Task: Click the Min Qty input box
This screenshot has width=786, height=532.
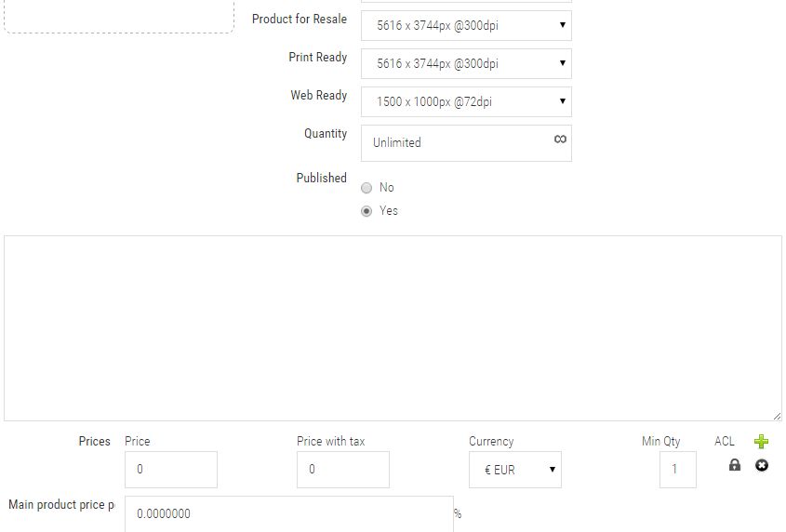Action: pyautogui.click(x=677, y=470)
